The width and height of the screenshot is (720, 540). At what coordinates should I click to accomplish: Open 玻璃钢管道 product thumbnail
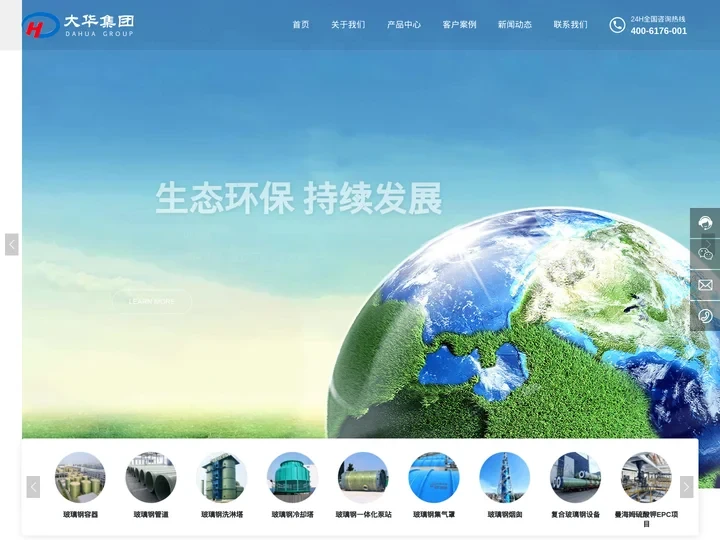[151, 477]
